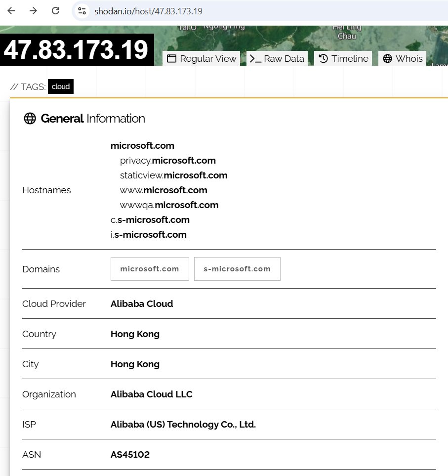Click the Alibaba Cloud LLC organization

coord(151,394)
